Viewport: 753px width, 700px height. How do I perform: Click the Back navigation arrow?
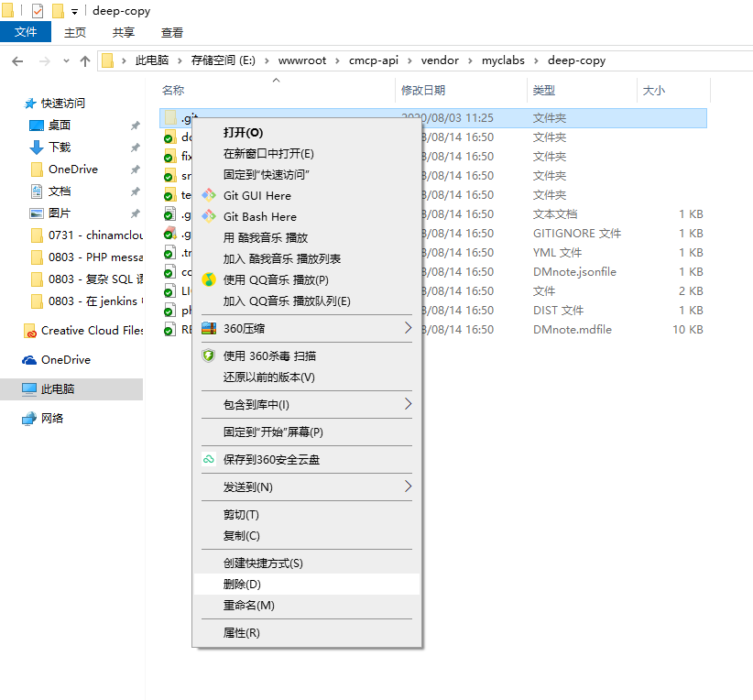[x=17, y=61]
